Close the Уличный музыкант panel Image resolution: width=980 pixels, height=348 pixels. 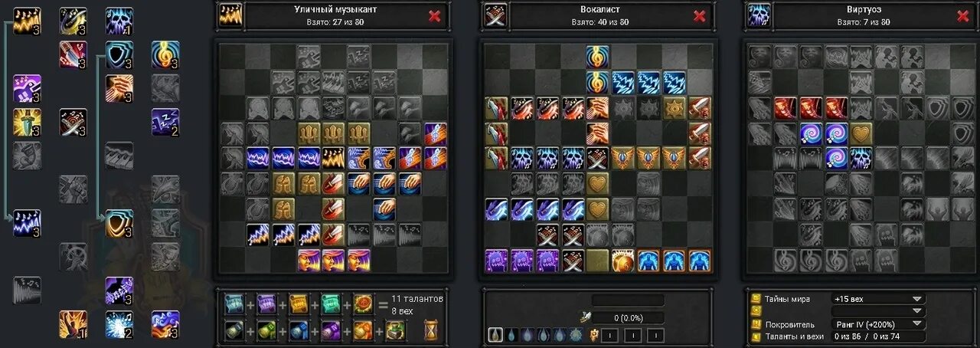coord(434,16)
